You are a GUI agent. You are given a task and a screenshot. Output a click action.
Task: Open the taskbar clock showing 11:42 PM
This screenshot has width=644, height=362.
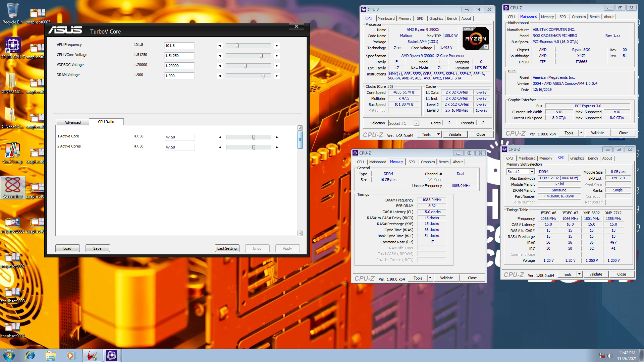tap(627, 356)
